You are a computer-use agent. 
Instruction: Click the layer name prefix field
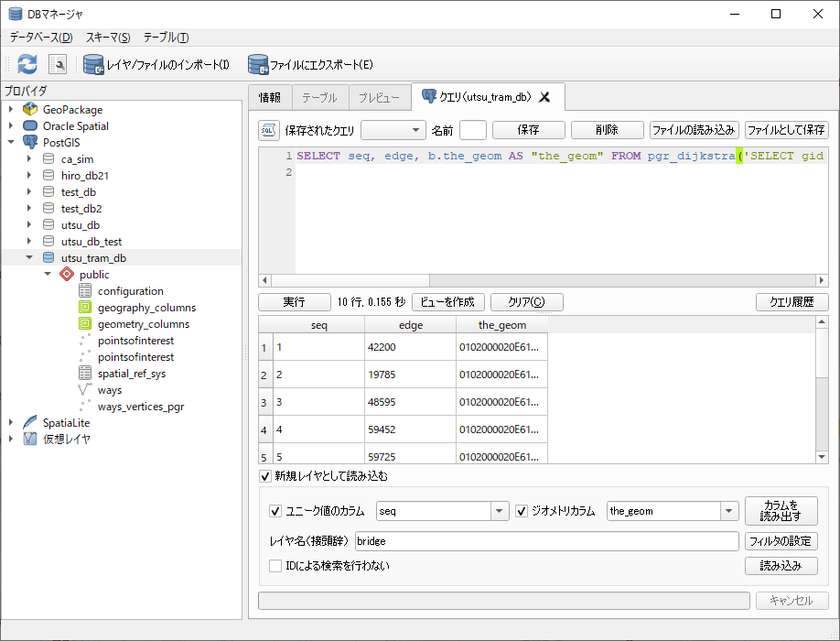pyautogui.click(x=546, y=541)
